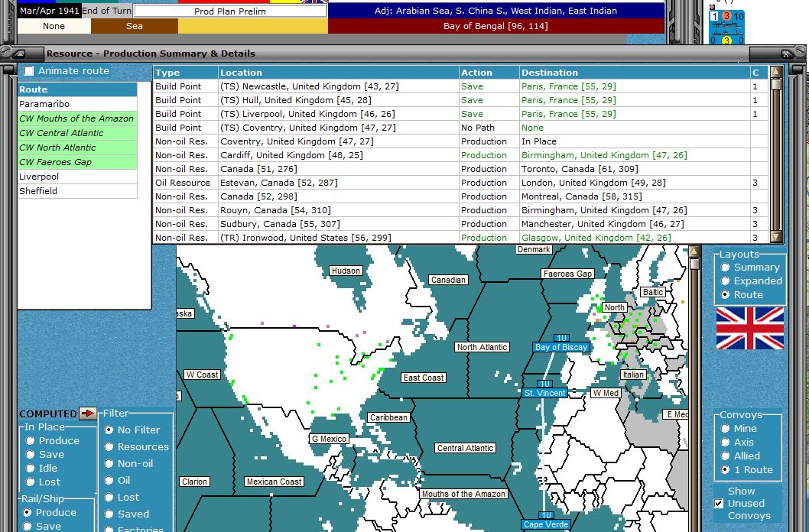This screenshot has width=809, height=532.
Task: Click the up arrow of the map scrollbar
Action: (694, 251)
